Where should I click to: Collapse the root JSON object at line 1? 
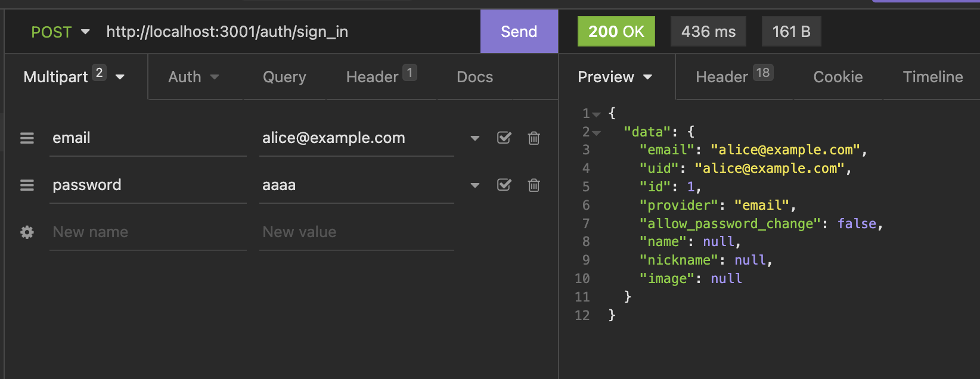pyautogui.click(x=597, y=114)
